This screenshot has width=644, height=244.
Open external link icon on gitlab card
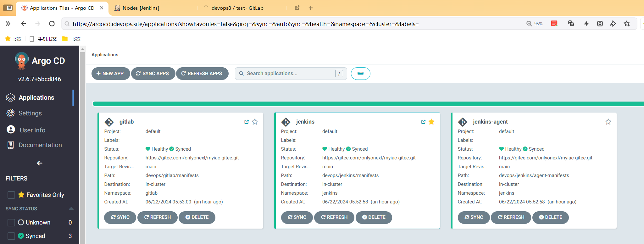[247, 122]
